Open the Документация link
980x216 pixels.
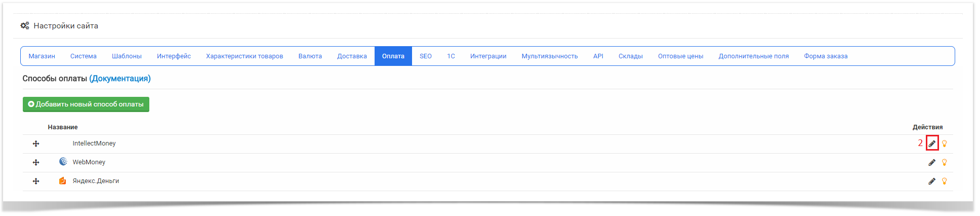pos(120,79)
